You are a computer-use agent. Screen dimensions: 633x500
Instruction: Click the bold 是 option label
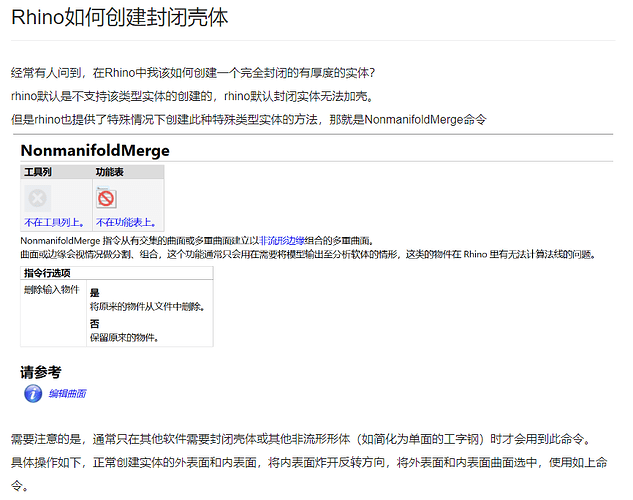(x=94, y=293)
